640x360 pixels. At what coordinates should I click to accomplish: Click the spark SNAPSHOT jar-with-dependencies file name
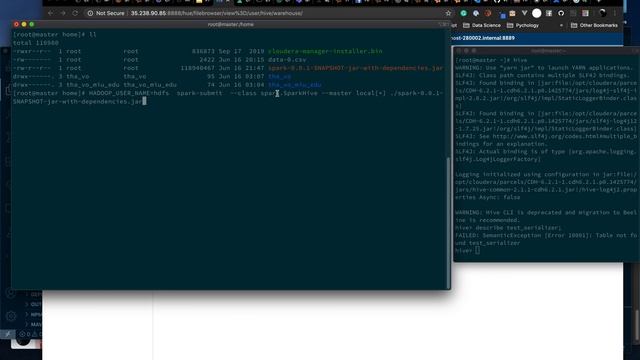(355, 68)
